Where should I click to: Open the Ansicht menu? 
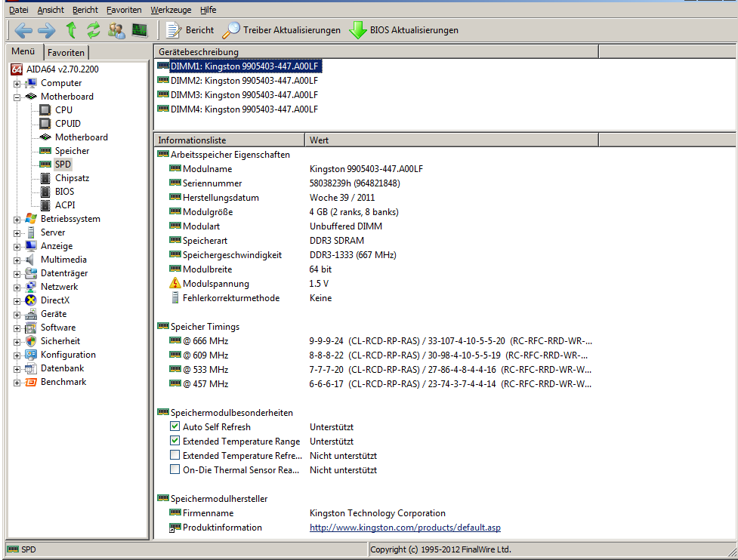(x=51, y=10)
